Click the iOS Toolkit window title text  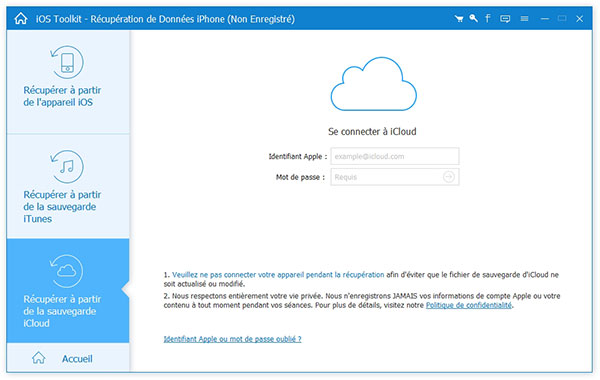165,19
